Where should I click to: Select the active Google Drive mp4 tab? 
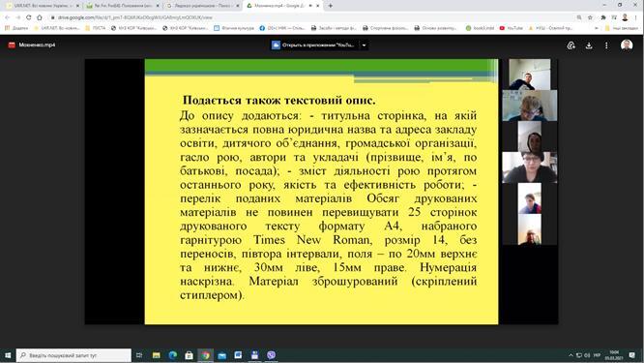point(282,6)
